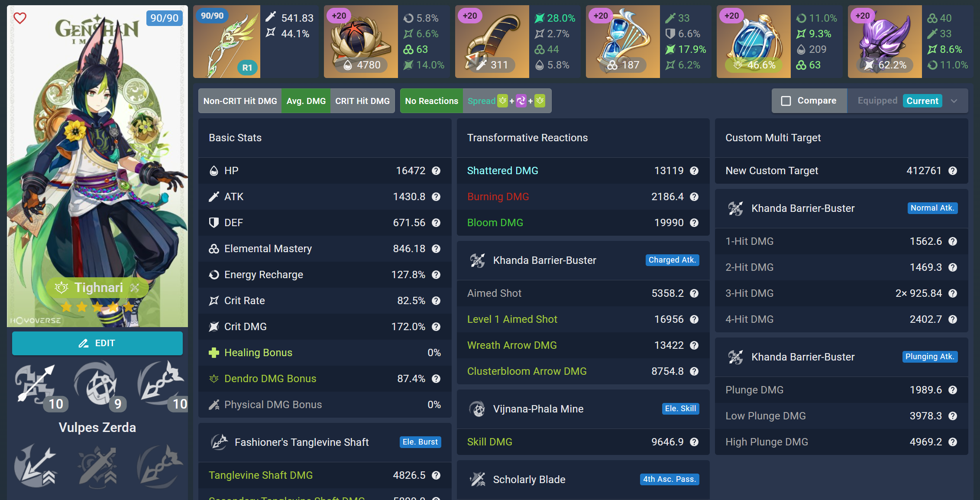Enable the Compare checkbox
The width and height of the screenshot is (980, 500).
pos(786,101)
